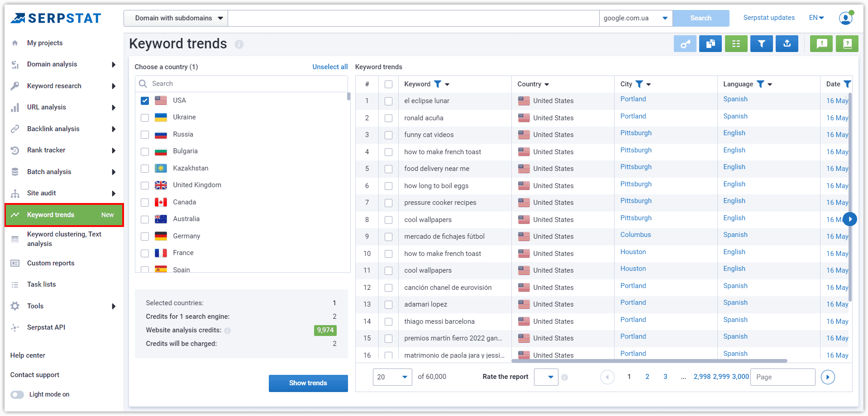Screen dimensions: 868x416
Task: Click the Page number input field
Action: 782,377
